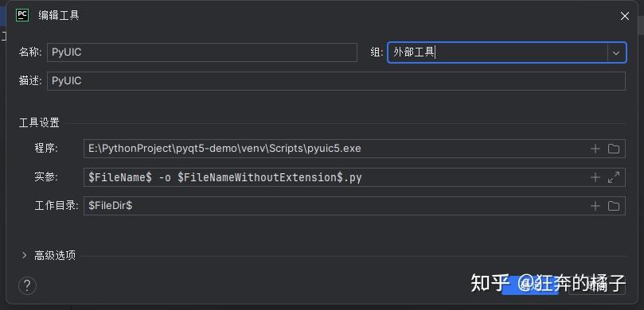Click the 名称 field containing PyUIC
Screen dimensions: 644x310
202,52
